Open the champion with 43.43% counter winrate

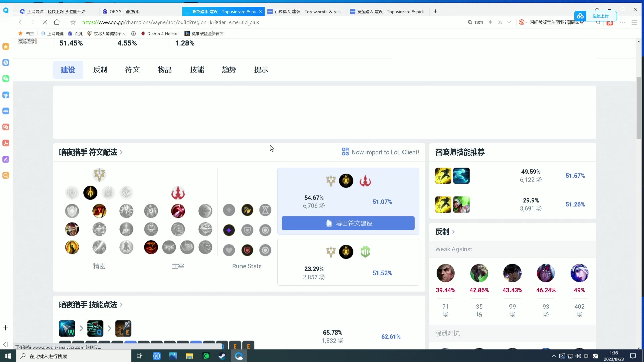pyautogui.click(x=512, y=273)
